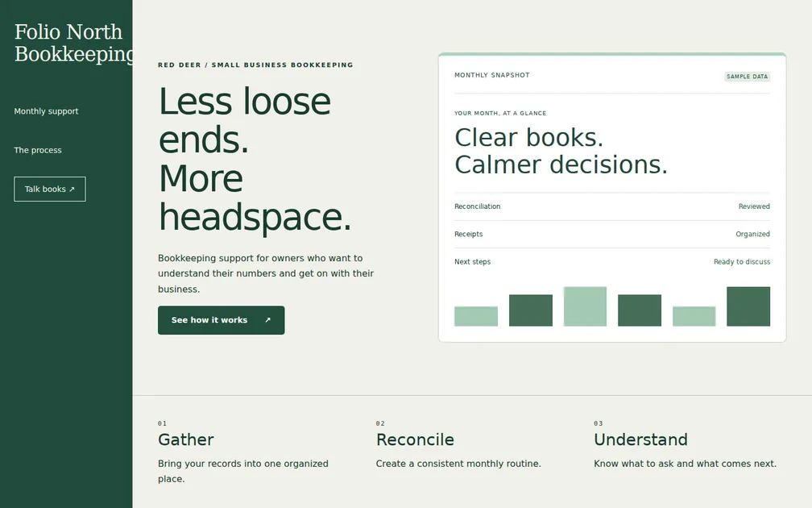This screenshot has height=508, width=812.
Task: Click 'Know what to ask and what comes next.'
Action: (685, 464)
